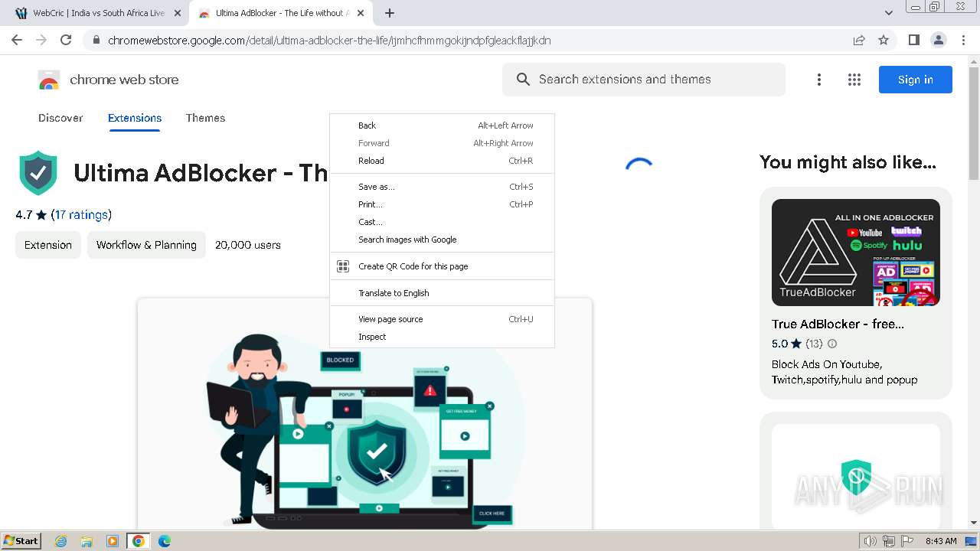This screenshot has width=980, height=551.
Task: Close the Ultima AdBlocker tab
Action: (361, 13)
